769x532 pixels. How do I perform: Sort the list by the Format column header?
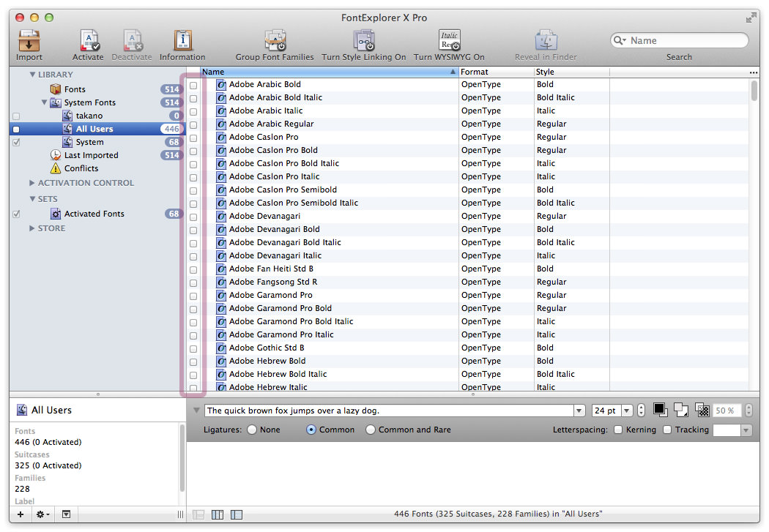(497, 72)
